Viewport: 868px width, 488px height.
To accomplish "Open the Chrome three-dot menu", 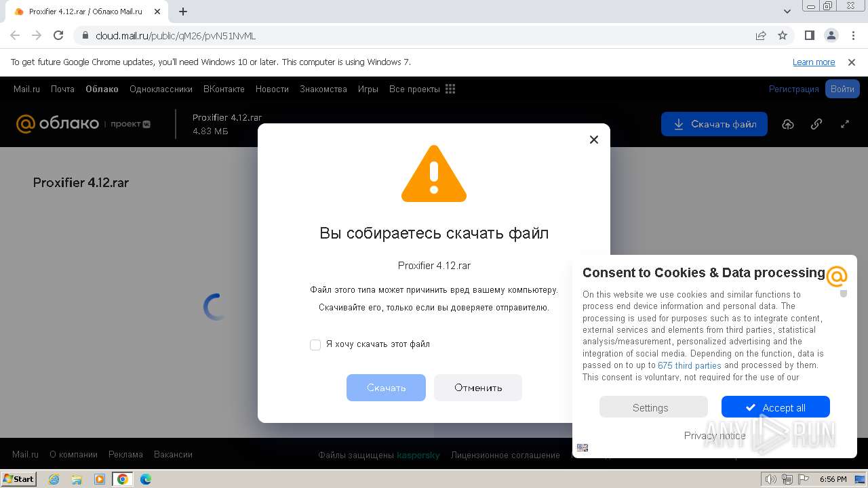I will click(853, 35).
